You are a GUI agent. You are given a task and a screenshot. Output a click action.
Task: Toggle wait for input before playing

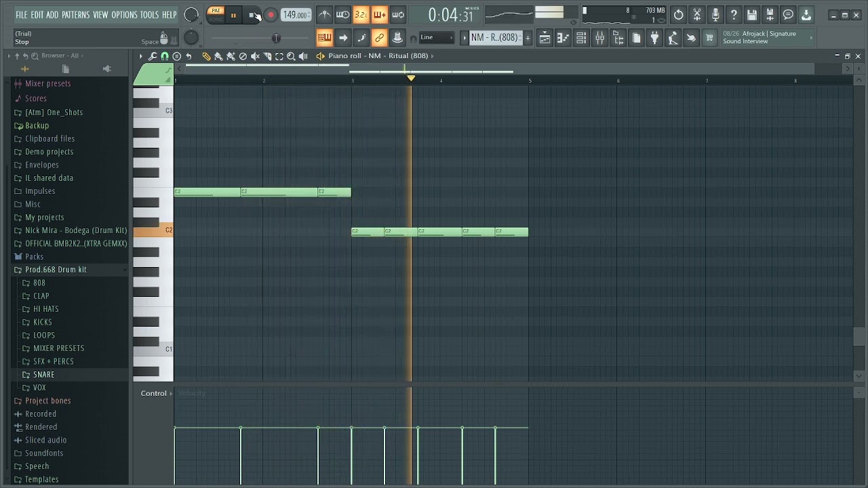[x=343, y=15]
